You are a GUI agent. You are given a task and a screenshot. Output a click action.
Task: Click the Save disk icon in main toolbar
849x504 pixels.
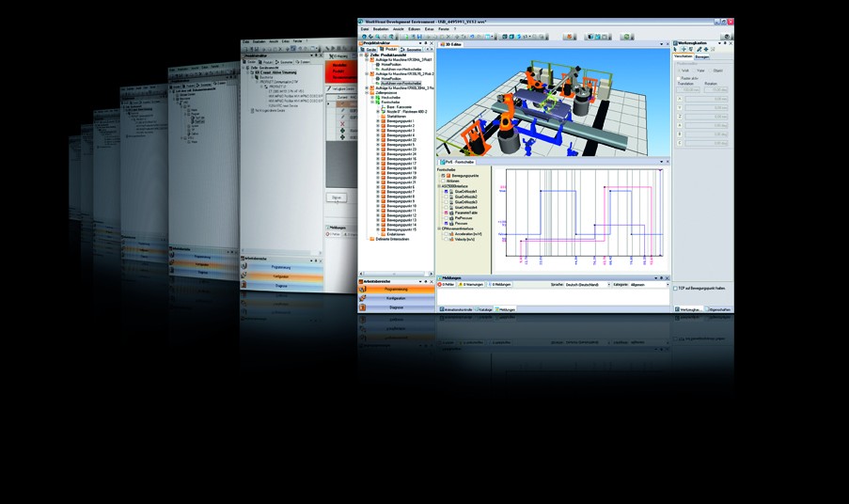tap(419, 37)
